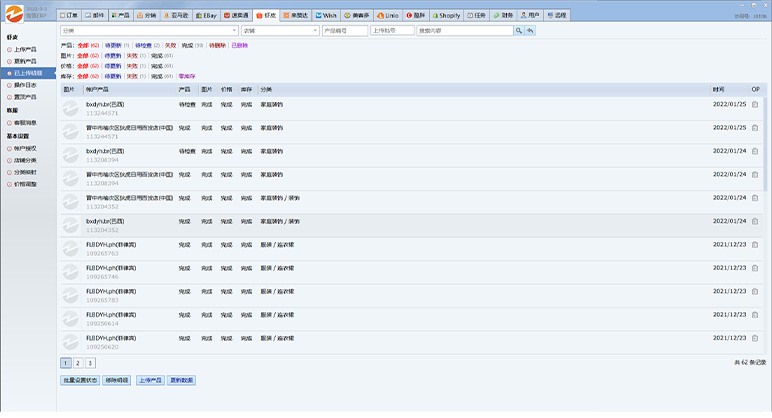Click the 更新数据 button at bottom

tap(181, 381)
